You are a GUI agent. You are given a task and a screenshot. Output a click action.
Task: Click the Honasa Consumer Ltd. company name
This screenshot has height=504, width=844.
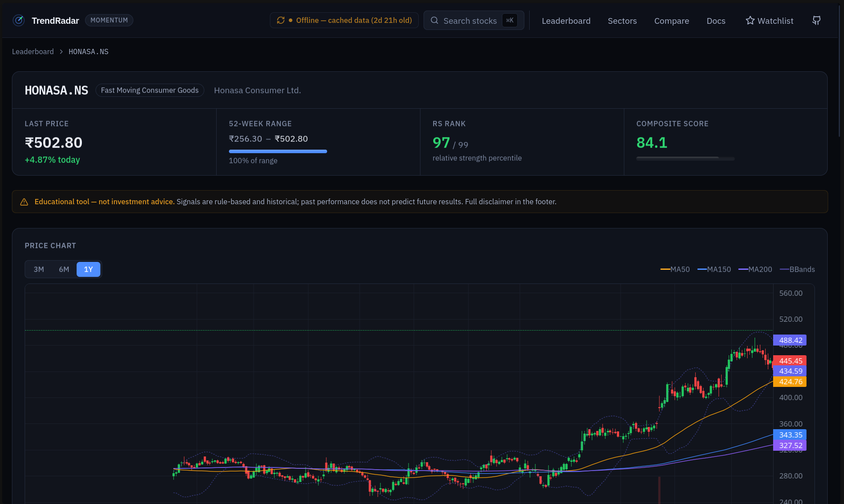(258, 90)
